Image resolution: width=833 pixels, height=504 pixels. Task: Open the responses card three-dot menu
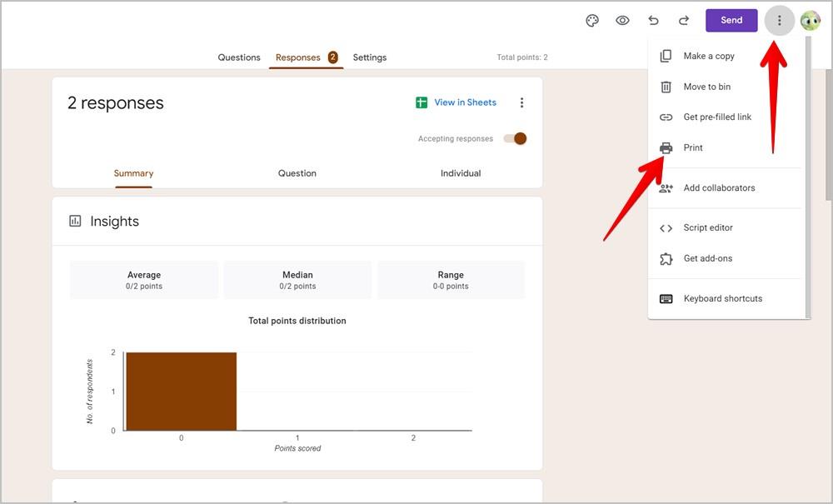pos(521,102)
